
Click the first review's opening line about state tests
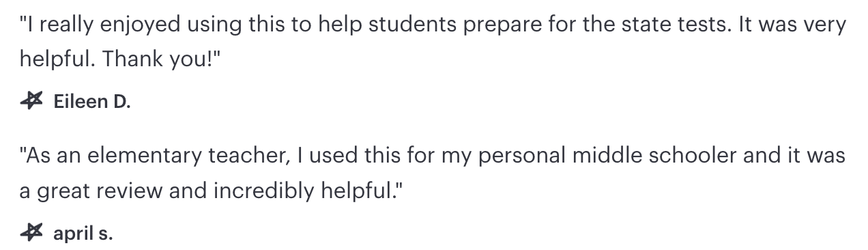[433, 26]
